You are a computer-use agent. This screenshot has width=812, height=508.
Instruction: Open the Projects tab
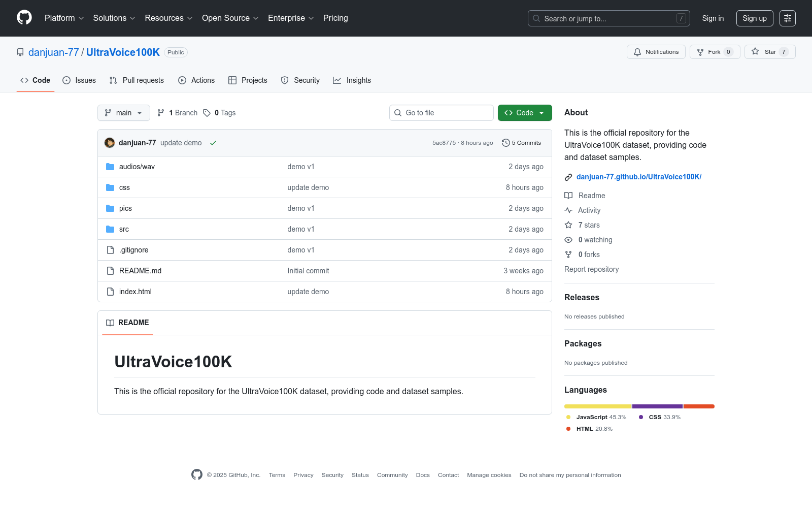248,80
